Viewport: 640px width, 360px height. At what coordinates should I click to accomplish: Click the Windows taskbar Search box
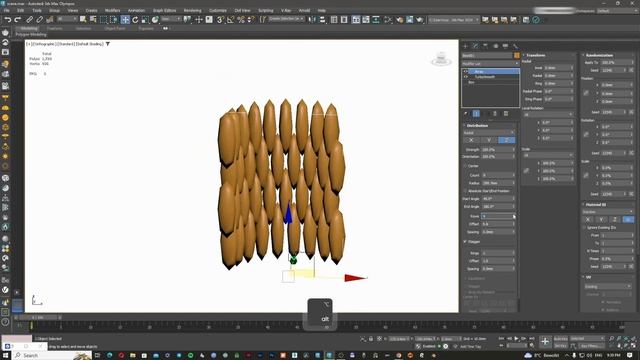click(x=52, y=356)
